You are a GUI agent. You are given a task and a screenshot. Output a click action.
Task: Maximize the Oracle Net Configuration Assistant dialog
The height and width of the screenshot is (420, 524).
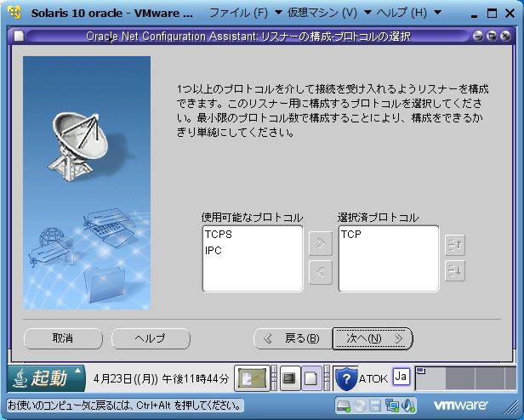tap(492, 36)
